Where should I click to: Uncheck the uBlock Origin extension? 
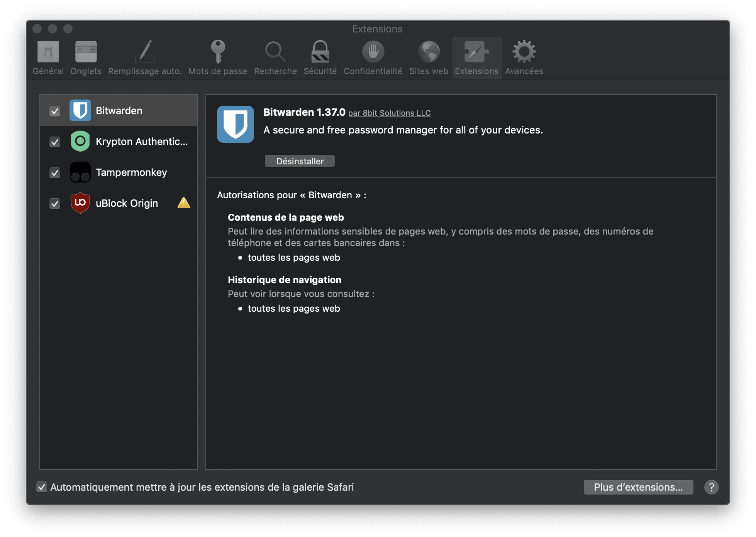54,203
